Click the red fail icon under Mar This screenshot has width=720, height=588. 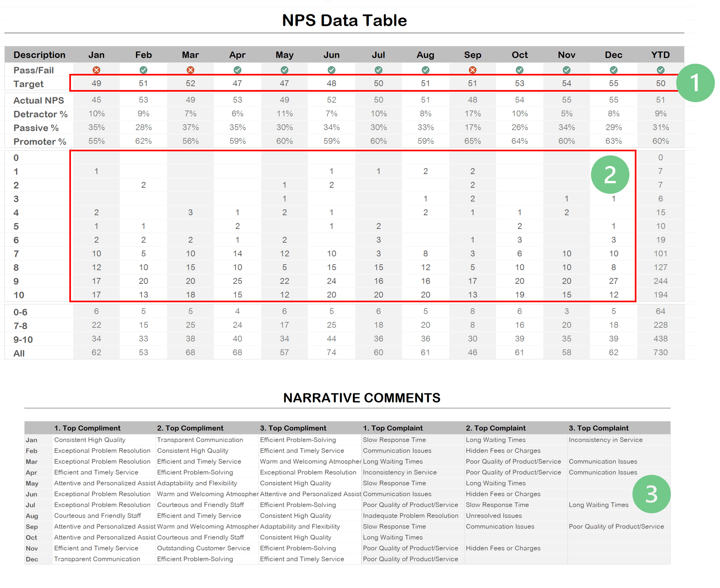click(x=190, y=70)
